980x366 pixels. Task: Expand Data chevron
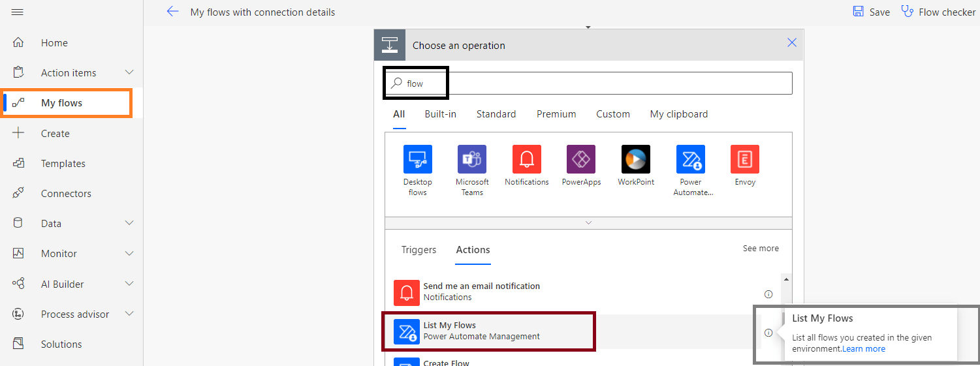tap(129, 223)
